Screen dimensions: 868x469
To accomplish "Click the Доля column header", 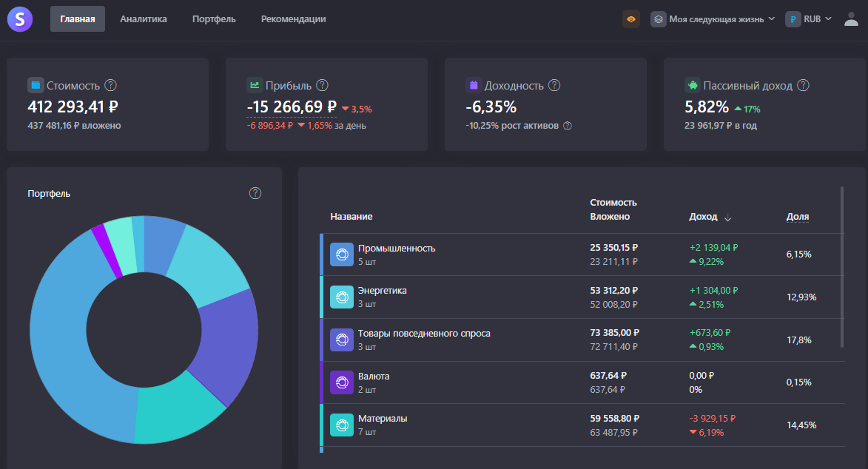I will [x=798, y=217].
